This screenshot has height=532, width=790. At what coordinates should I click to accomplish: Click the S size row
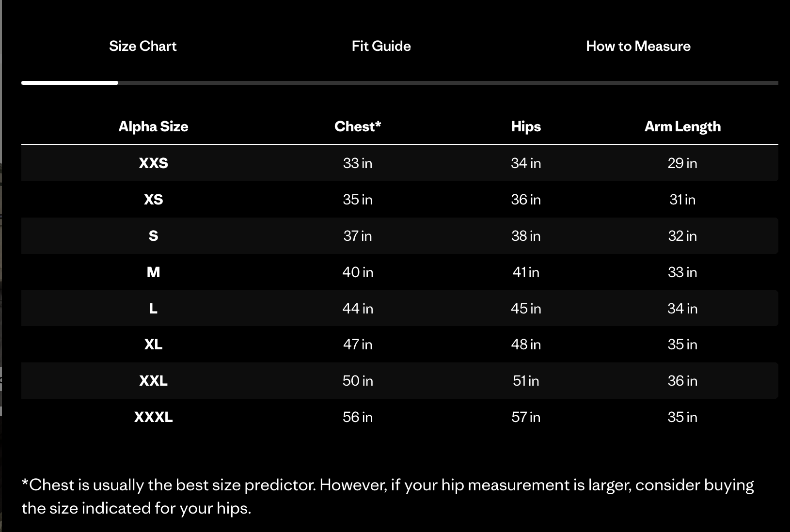coord(153,236)
